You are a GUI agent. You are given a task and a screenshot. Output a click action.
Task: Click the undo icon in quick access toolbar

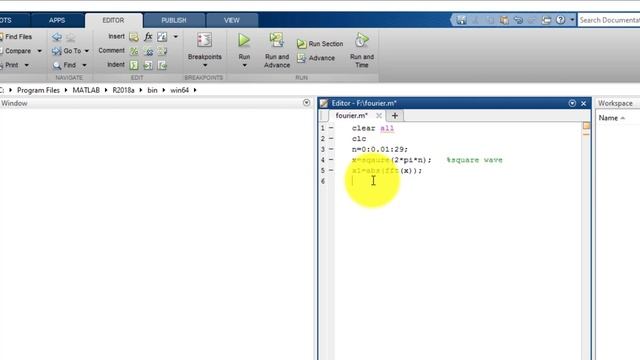pyautogui.click(x=518, y=20)
